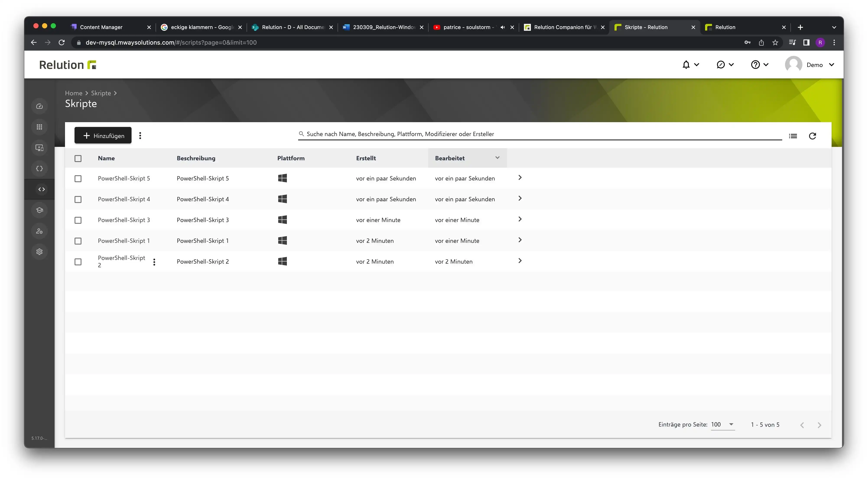Image resolution: width=868 pixels, height=480 pixels.
Task: Refresh the scripts table
Action: 812,136
